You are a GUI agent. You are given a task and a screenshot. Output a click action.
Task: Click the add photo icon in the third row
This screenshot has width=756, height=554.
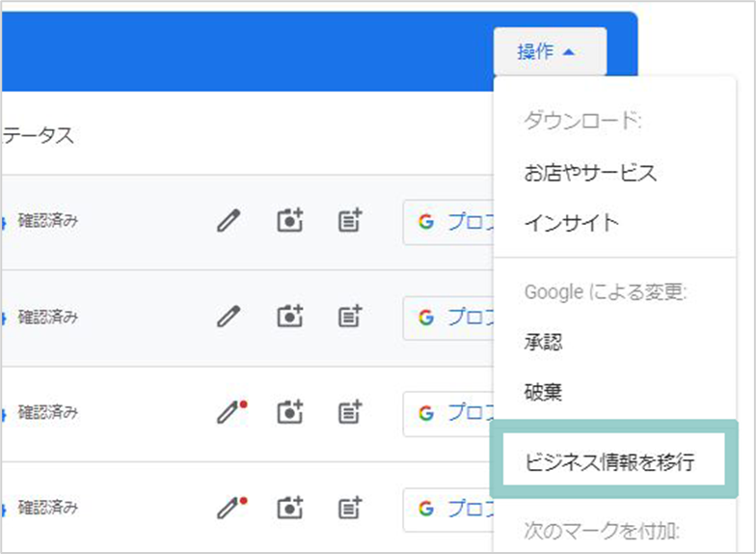click(x=289, y=411)
